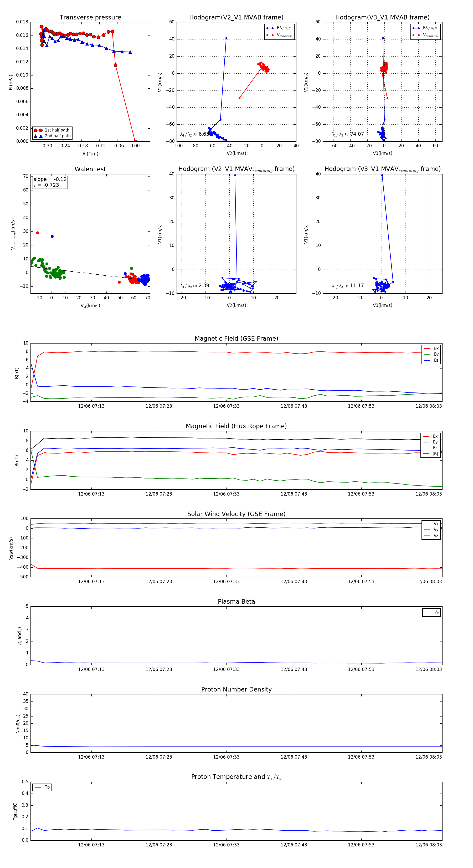The width and height of the screenshot is (473, 868).
Task: Select the |B| legend entry in Flux Rope plot
Action: coord(431,454)
